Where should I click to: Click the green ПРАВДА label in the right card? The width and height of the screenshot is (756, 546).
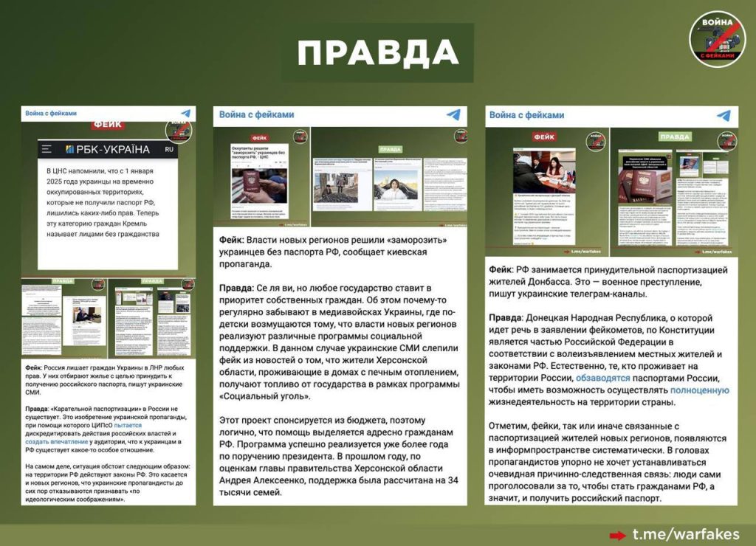tap(674, 137)
